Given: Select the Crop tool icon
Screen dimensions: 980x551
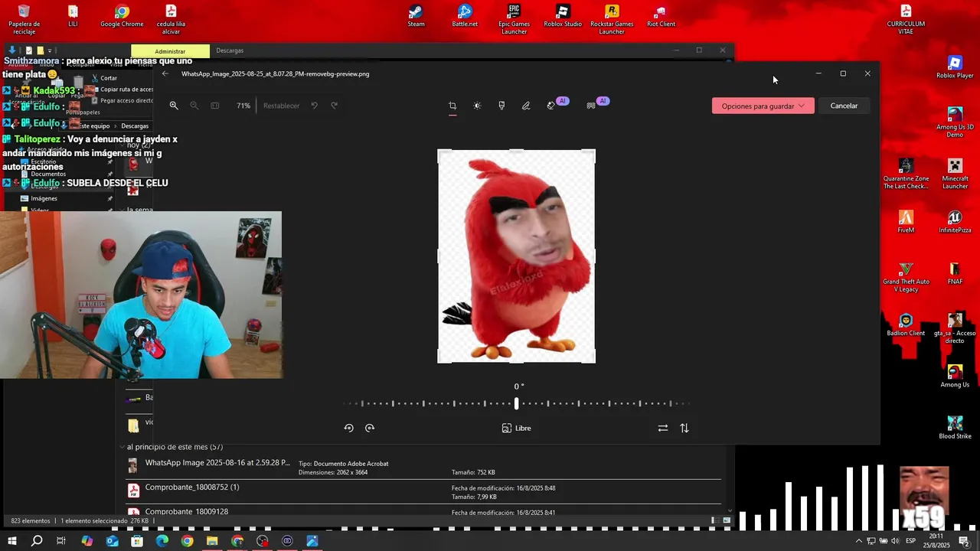Looking at the screenshot, I should (452, 106).
